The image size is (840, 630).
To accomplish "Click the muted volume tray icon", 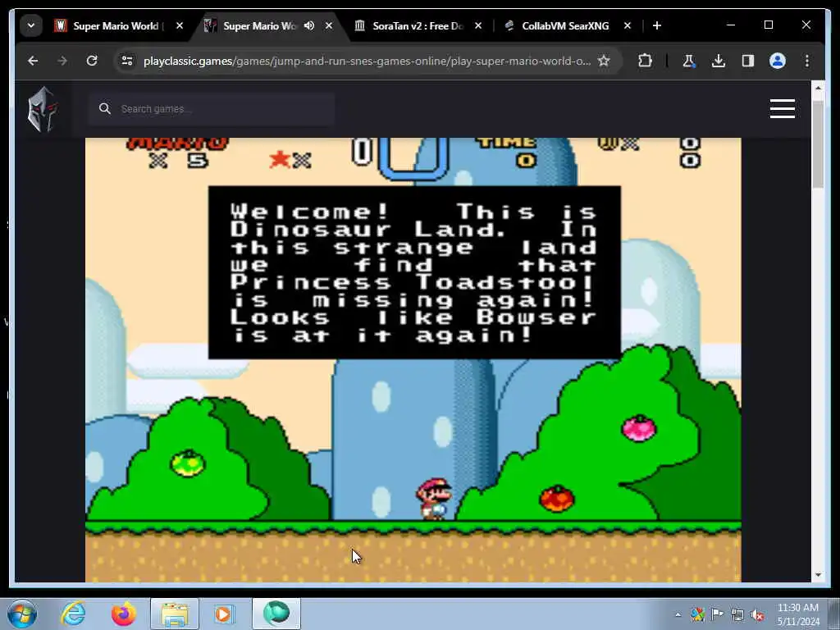I will click(x=757, y=615).
